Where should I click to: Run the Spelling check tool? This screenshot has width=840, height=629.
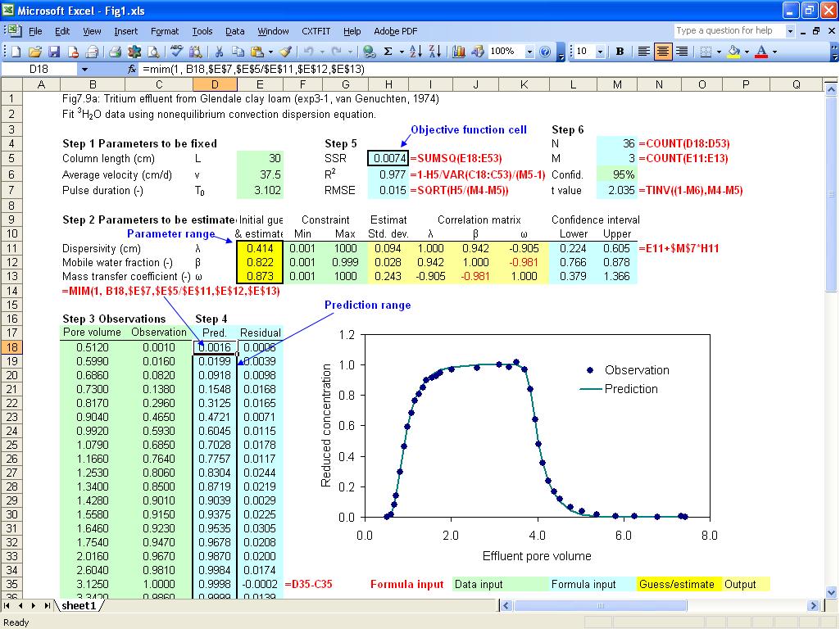(176, 52)
